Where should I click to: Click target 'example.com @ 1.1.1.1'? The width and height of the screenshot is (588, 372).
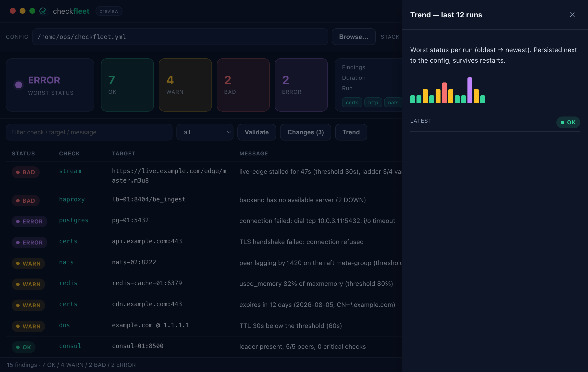(x=151, y=325)
